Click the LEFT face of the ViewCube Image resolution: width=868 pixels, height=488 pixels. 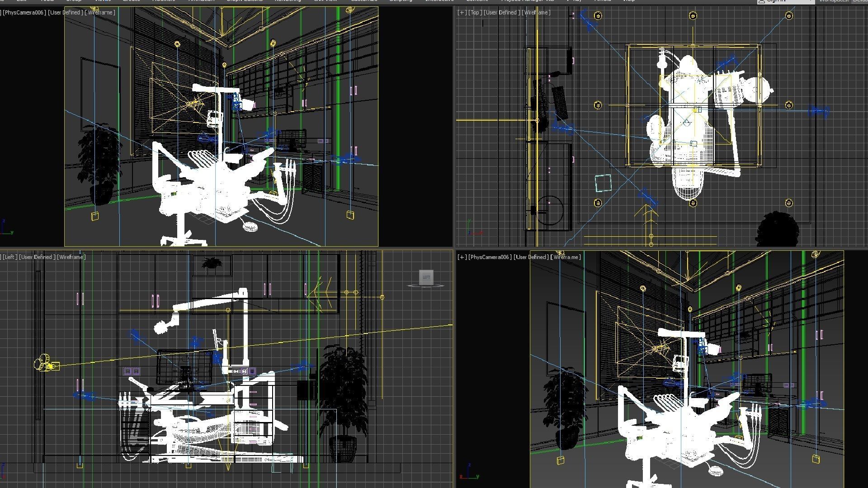426,277
